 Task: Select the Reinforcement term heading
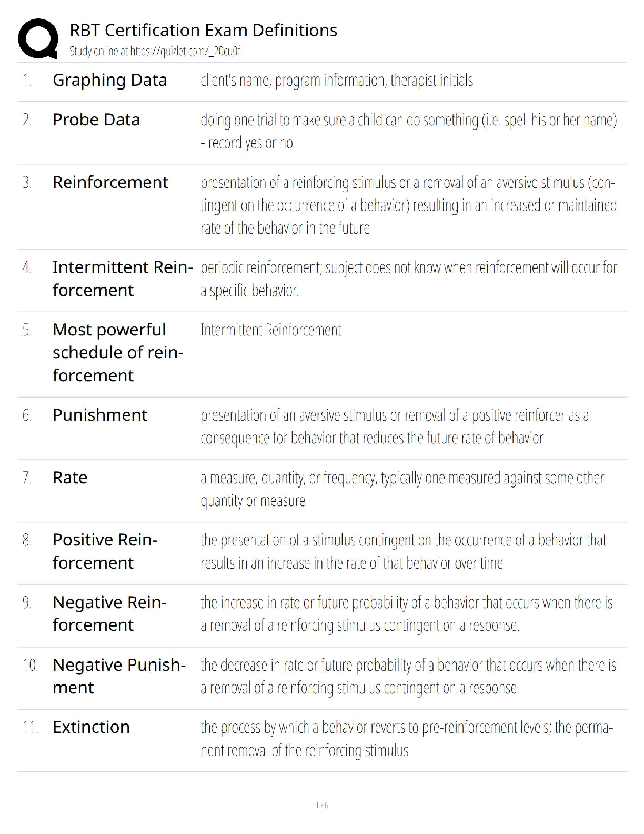coord(110,182)
